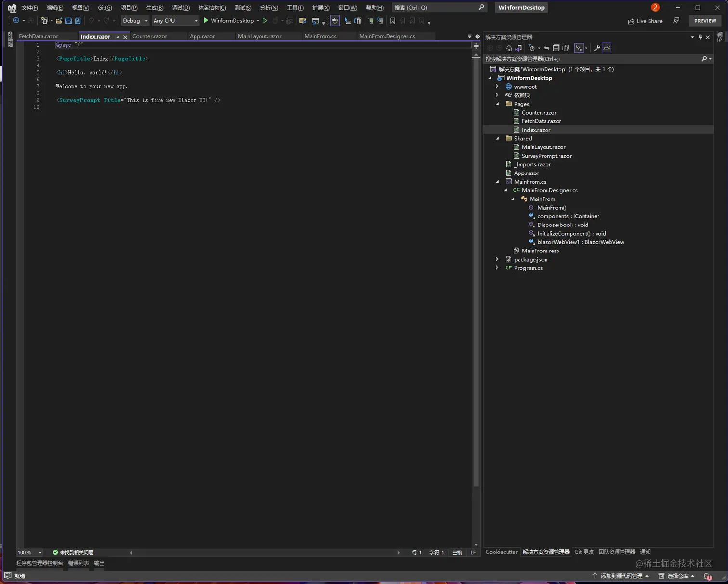The height and width of the screenshot is (584, 728).
Task: Open Solution Explorer window options dropdown arrow
Action: 692,37
